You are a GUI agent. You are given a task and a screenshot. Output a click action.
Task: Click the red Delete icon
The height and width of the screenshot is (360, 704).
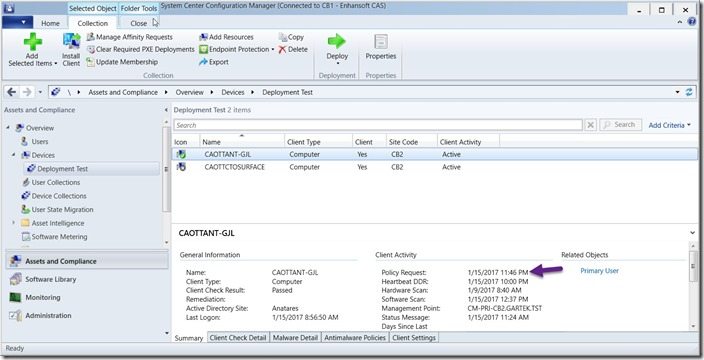click(x=282, y=49)
